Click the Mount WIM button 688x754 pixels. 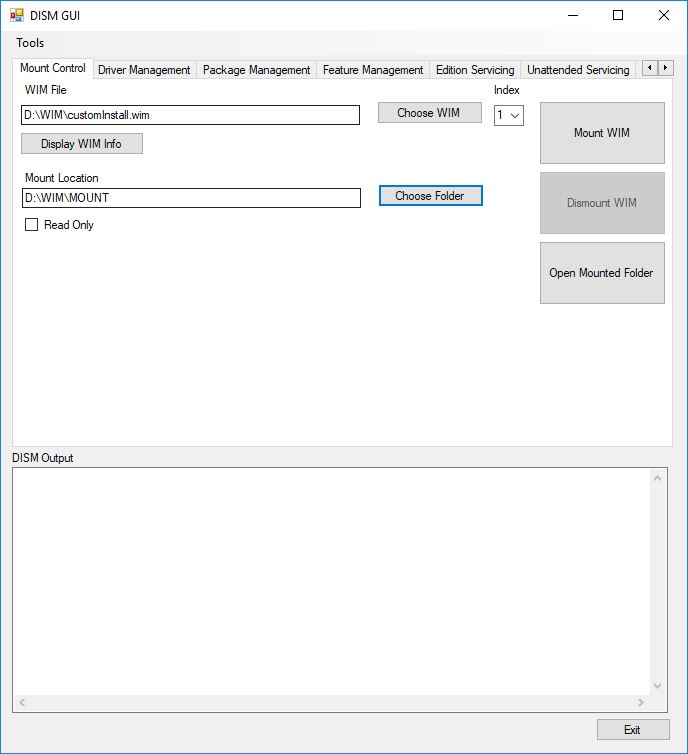[x=602, y=133]
